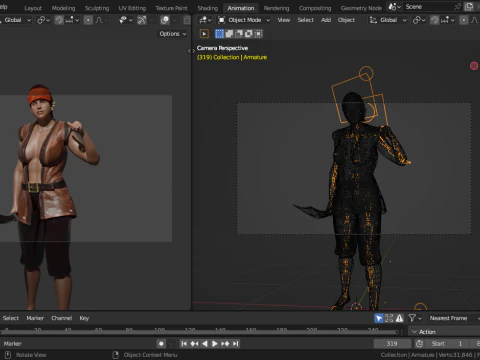Switch to the Modeling workspace tab
Image resolution: width=480 pixels, height=360 pixels.
tap(63, 8)
